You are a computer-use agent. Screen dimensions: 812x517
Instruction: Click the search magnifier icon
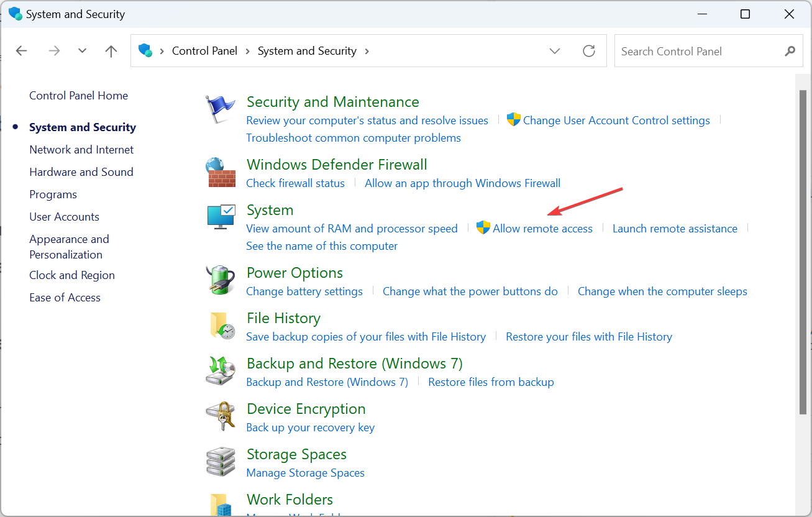click(790, 51)
